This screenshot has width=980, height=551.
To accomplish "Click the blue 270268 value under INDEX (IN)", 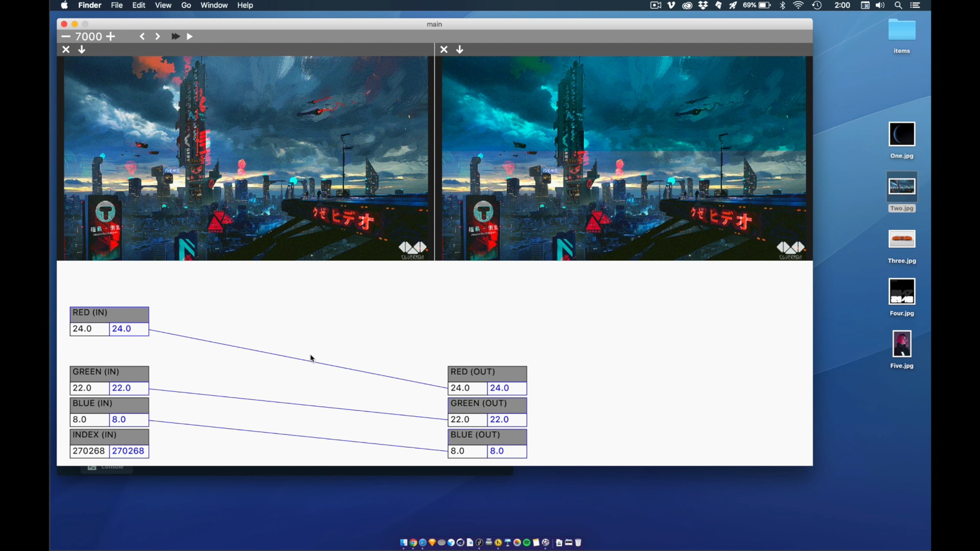I will pos(129,451).
